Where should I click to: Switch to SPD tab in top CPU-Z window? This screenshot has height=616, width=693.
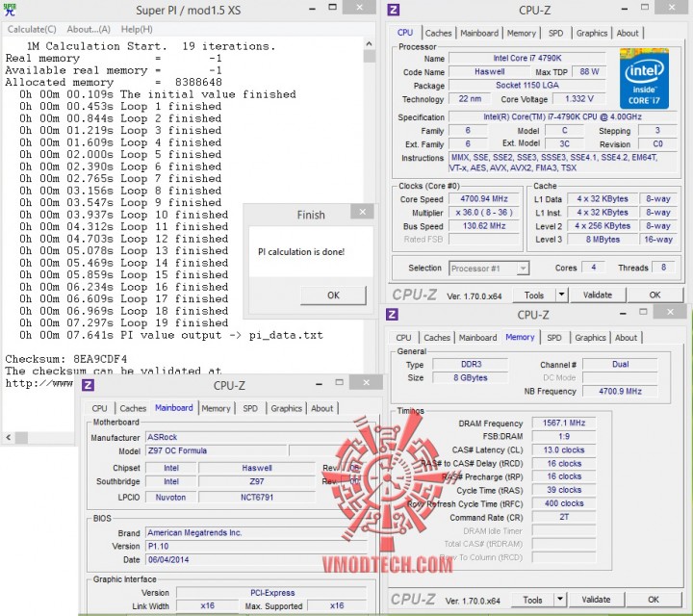pos(555,33)
